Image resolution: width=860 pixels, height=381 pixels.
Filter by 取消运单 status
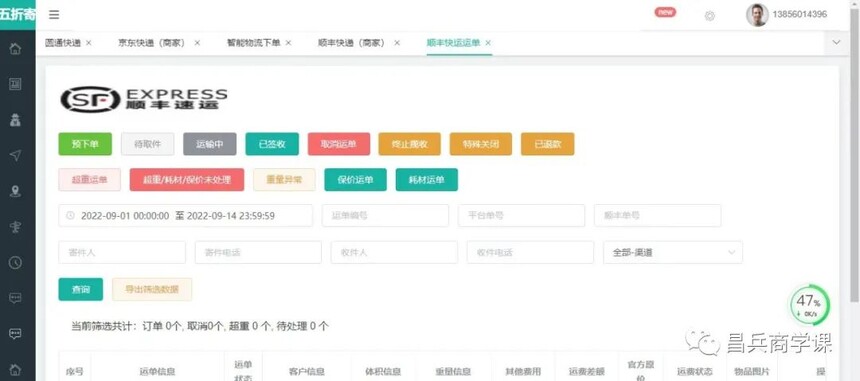(x=339, y=144)
